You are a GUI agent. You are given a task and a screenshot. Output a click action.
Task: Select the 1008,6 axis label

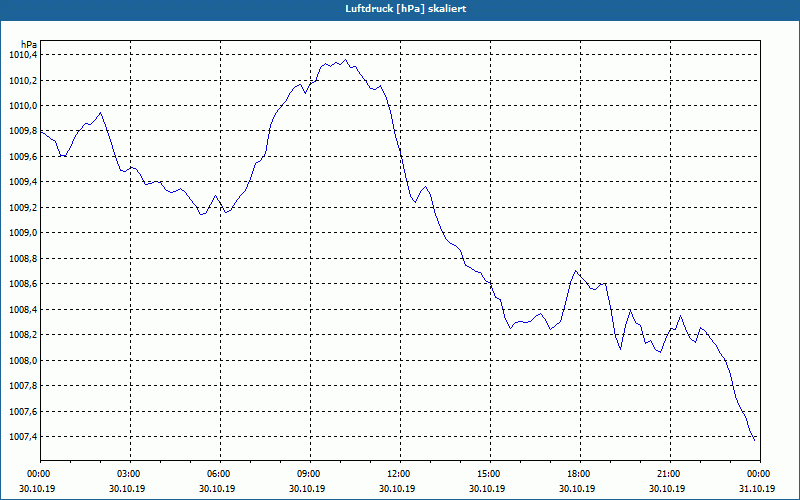(23, 284)
